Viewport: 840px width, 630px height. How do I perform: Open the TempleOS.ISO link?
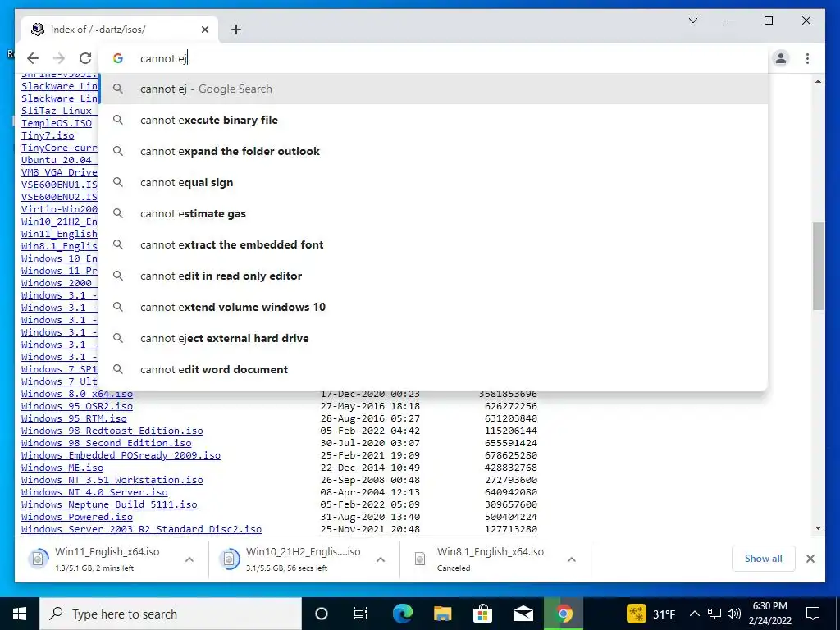(x=57, y=123)
